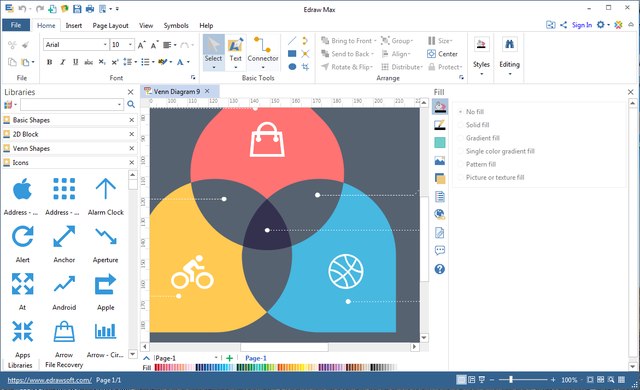Image resolution: width=640 pixels, height=390 pixels.
Task: Pick a red swatch from Fill palette
Action: [158, 368]
